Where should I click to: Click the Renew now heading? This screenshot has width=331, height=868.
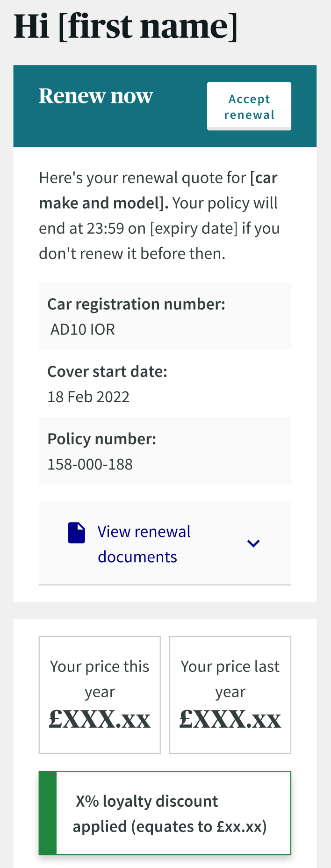click(x=96, y=96)
